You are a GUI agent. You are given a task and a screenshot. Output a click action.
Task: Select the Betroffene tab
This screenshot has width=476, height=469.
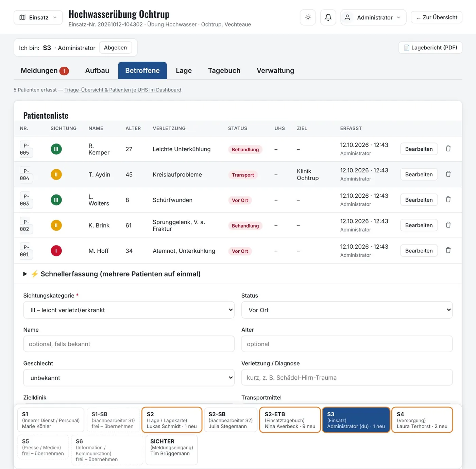click(x=142, y=70)
